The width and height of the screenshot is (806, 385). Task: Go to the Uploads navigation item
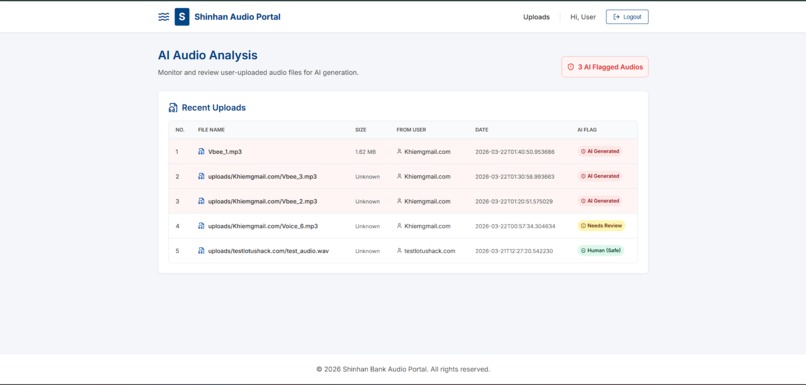click(x=536, y=17)
